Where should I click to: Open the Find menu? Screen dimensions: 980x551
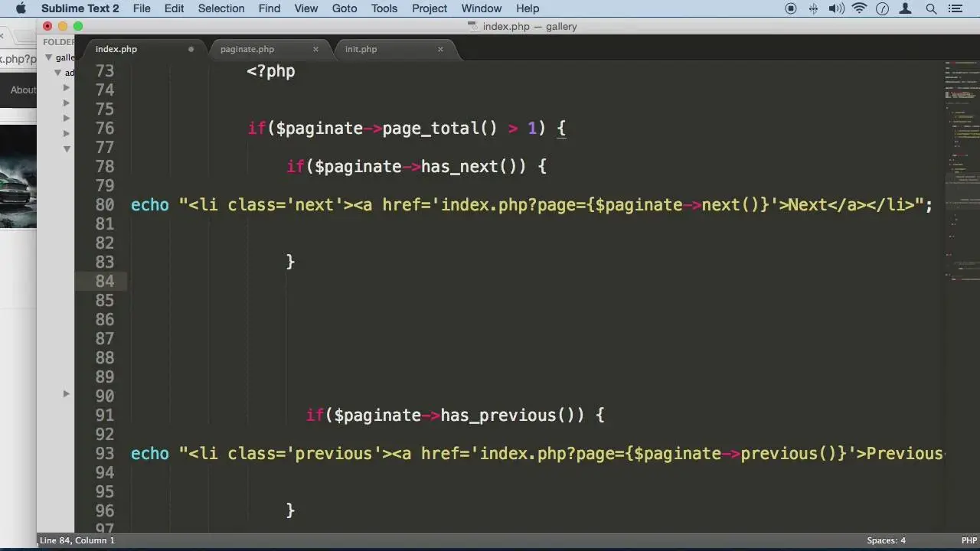click(x=269, y=8)
